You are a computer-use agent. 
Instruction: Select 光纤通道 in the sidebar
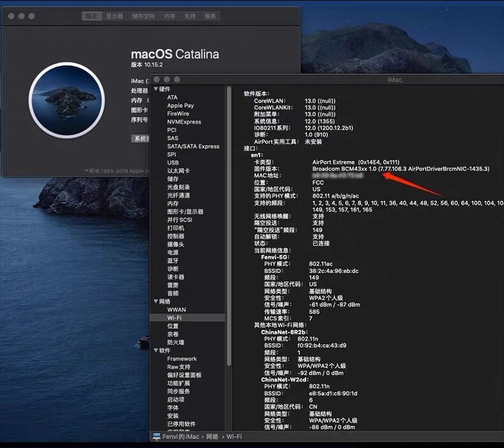point(179,195)
